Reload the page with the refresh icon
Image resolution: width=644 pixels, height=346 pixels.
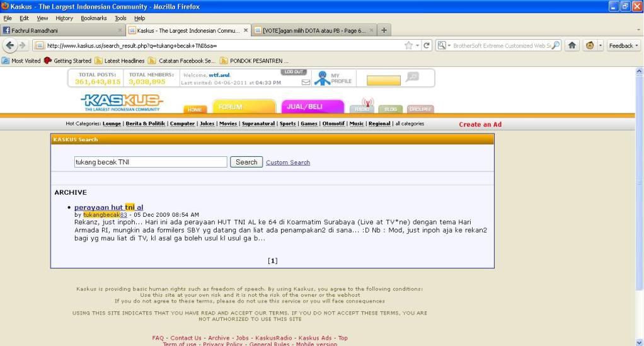tap(427, 45)
